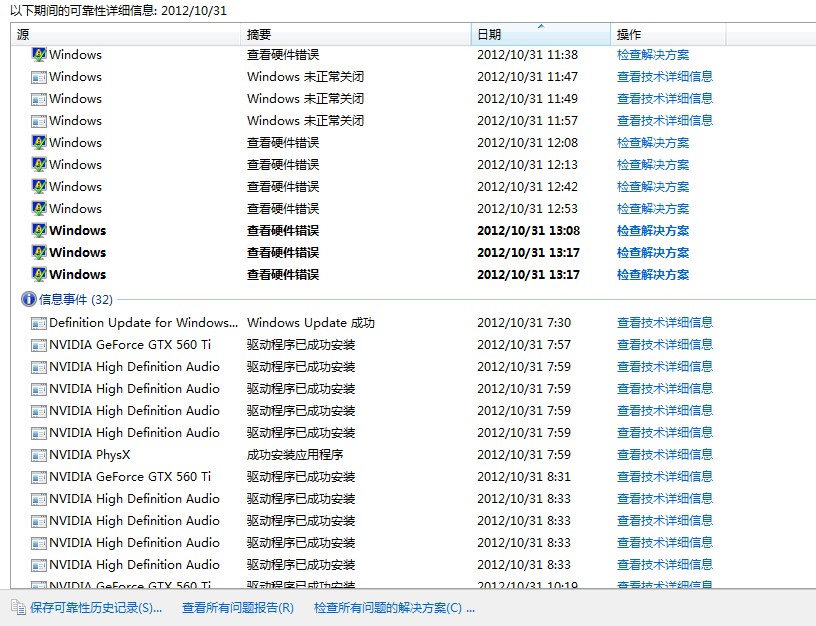Click the hardware error icon at 12:13 row
The width and height of the screenshot is (816, 626).
tap(39, 164)
